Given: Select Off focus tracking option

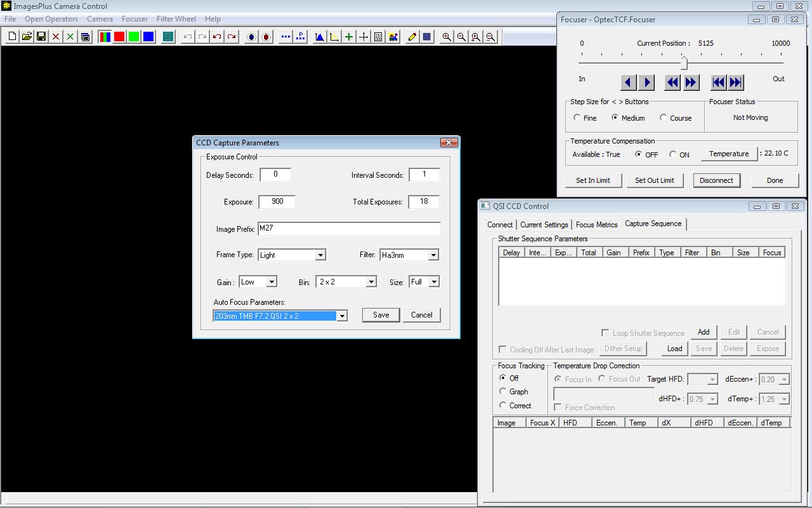Looking at the screenshot, I should pyautogui.click(x=503, y=378).
